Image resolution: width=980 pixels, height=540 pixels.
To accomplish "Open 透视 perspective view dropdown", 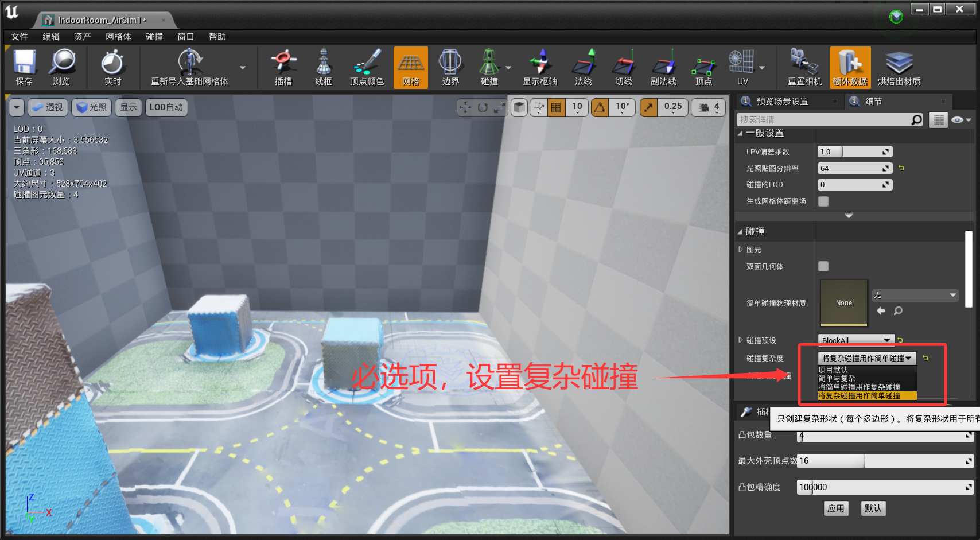I will [x=48, y=107].
